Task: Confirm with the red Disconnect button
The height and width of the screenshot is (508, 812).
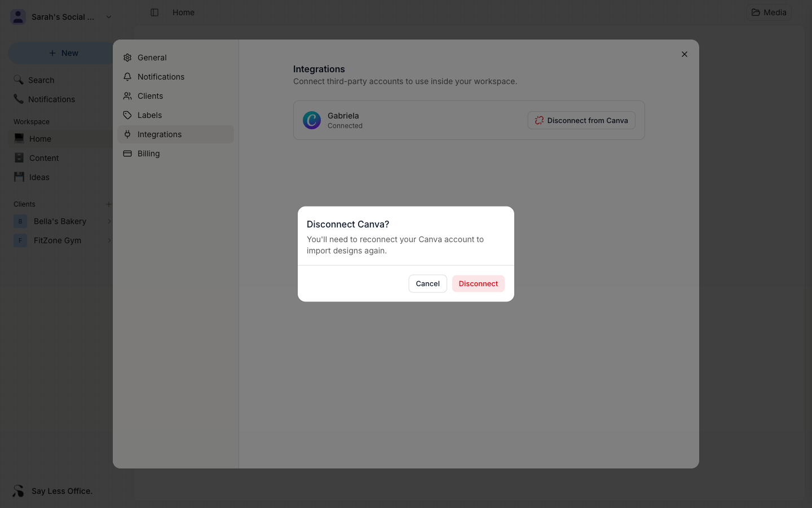Action: pos(478,283)
